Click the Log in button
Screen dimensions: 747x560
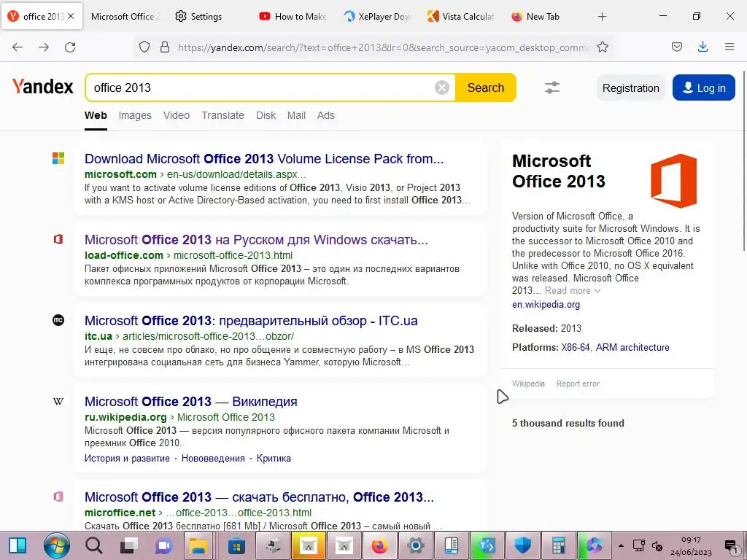704,88
